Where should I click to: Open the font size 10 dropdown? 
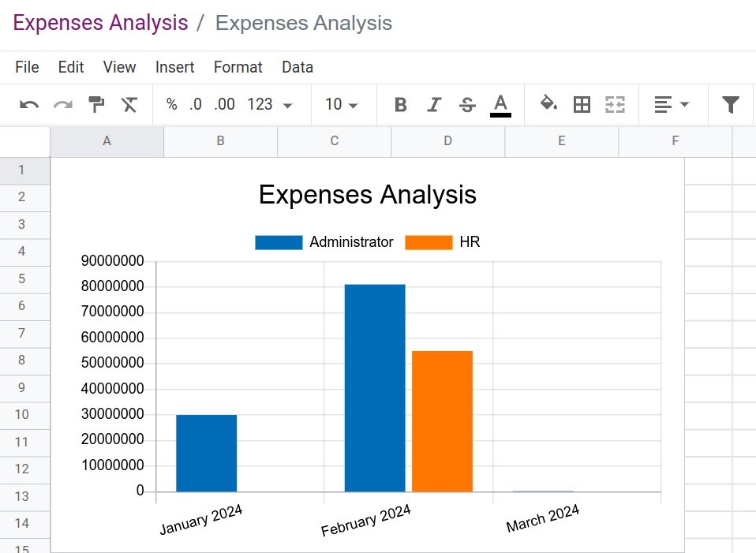tap(342, 104)
